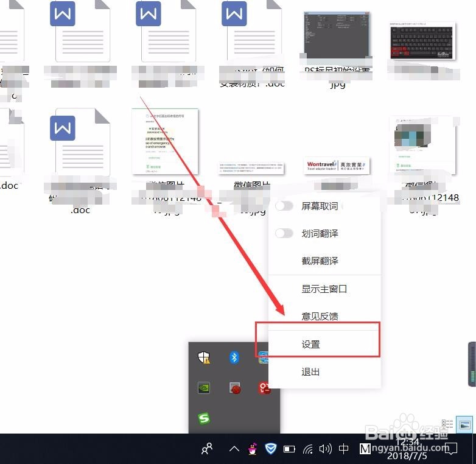
Task: Click the volume speaker icon
Action: tap(325, 449)
